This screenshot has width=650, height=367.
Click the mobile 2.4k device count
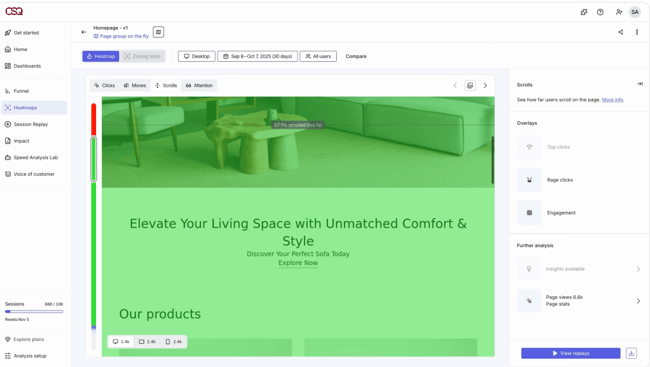(173, 342)
